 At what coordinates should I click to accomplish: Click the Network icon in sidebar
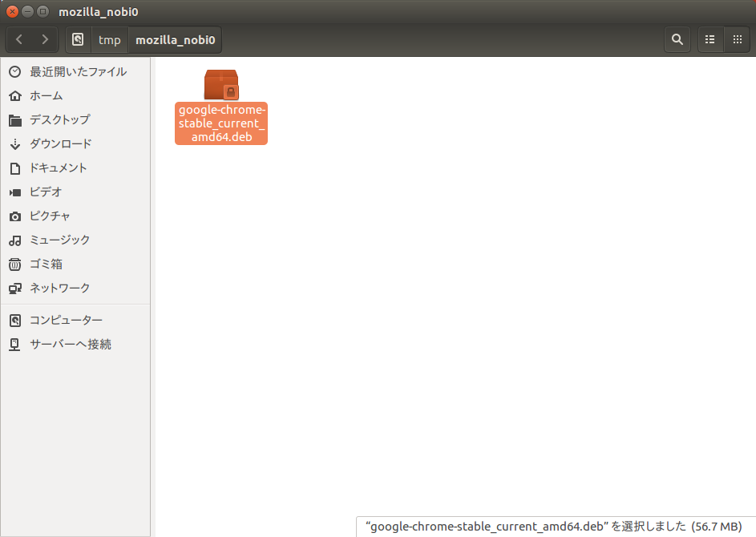(15, 289)
